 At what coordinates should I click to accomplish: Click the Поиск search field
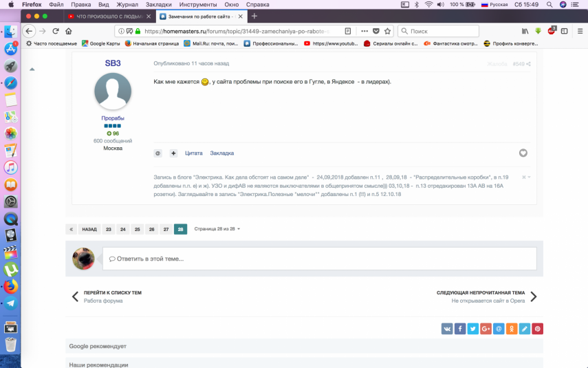(x=438, y=31)
